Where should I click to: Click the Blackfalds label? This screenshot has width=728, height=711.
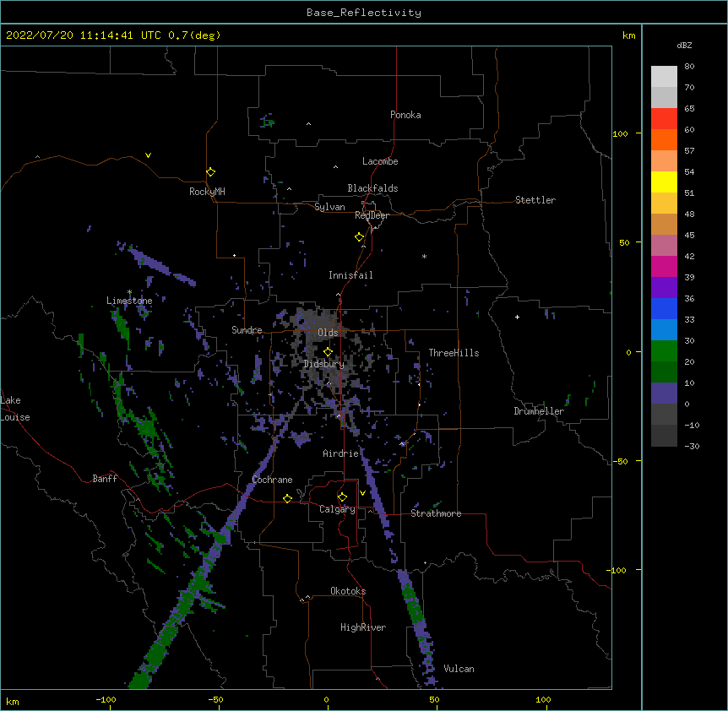pyautogui.click(x=372, y=188)
